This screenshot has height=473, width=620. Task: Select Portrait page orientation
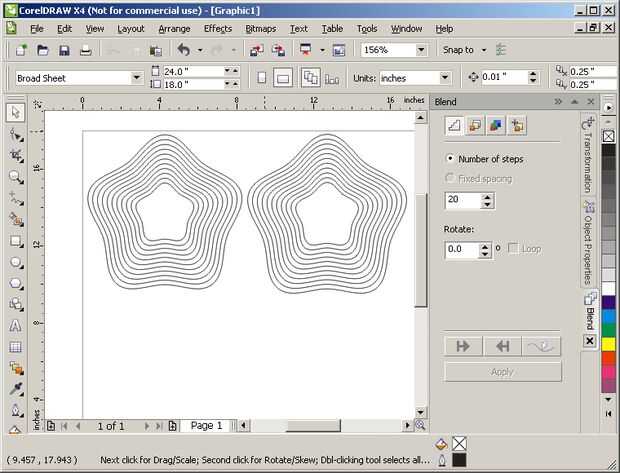(x=261, y=78)
